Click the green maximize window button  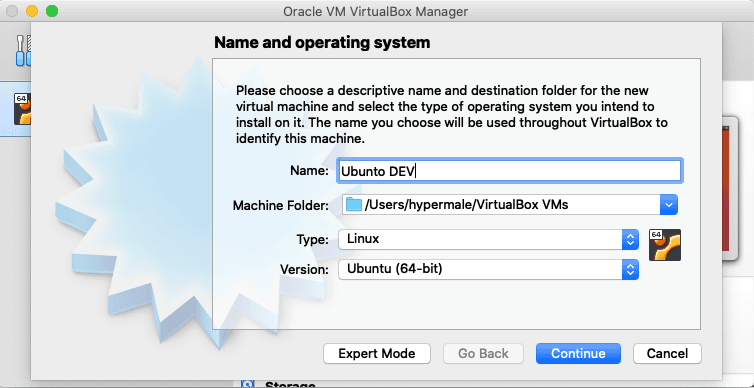click(52, 11)
